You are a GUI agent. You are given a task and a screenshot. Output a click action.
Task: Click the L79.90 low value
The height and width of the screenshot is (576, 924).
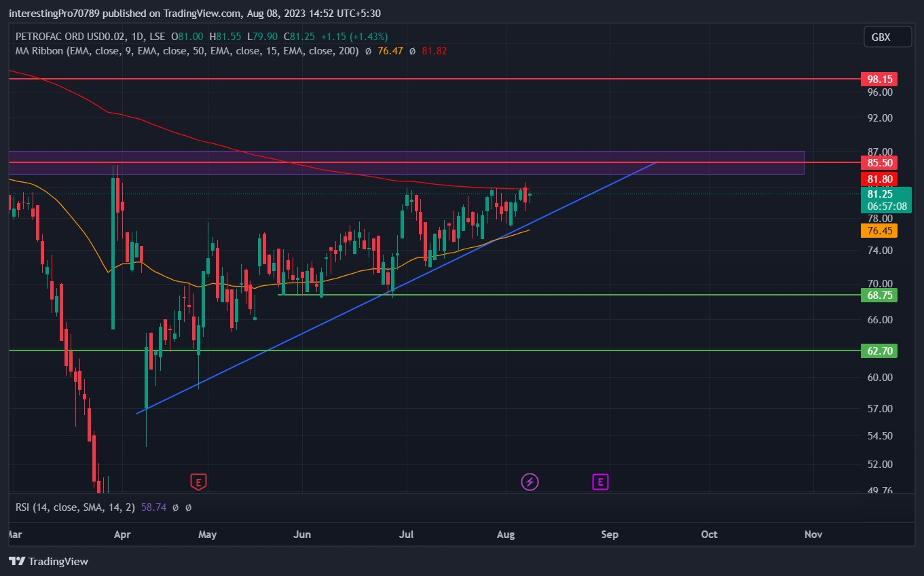(263, 37)
